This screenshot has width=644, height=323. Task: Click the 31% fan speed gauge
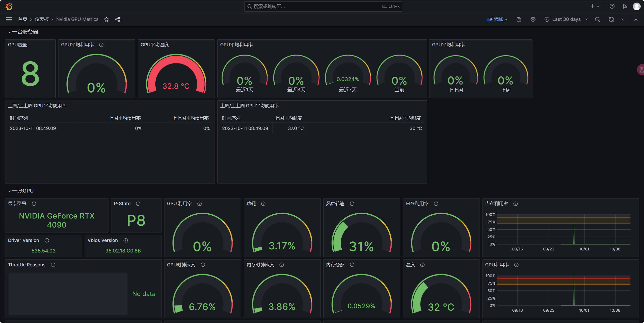362,233
